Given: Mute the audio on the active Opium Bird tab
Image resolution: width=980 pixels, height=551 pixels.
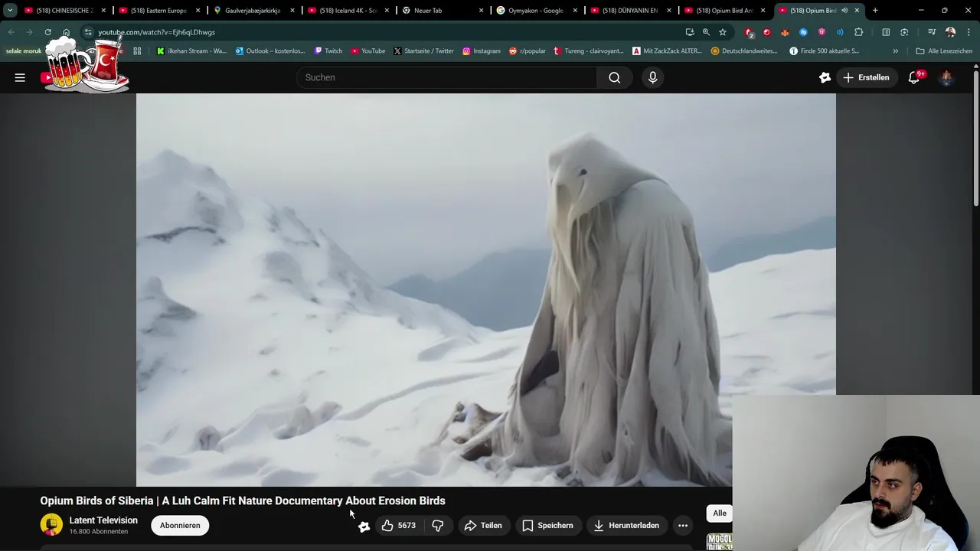Looking at the screenshot, I should (x=844, y=11).
